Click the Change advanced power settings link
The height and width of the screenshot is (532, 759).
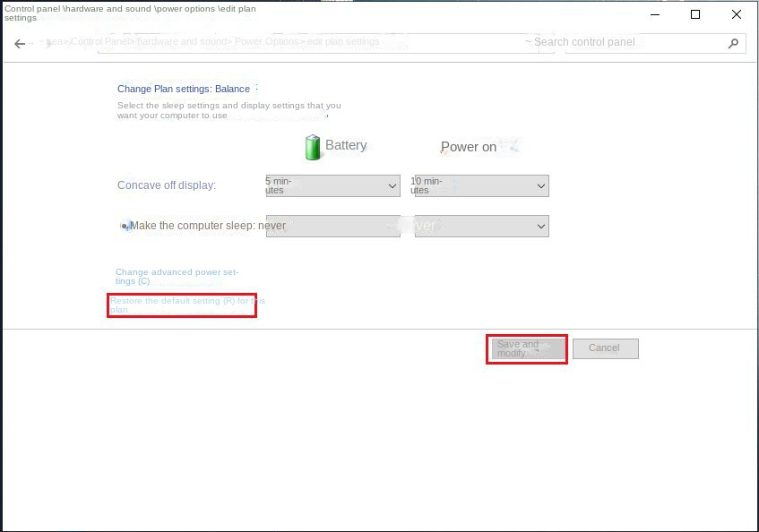[176, 276]
